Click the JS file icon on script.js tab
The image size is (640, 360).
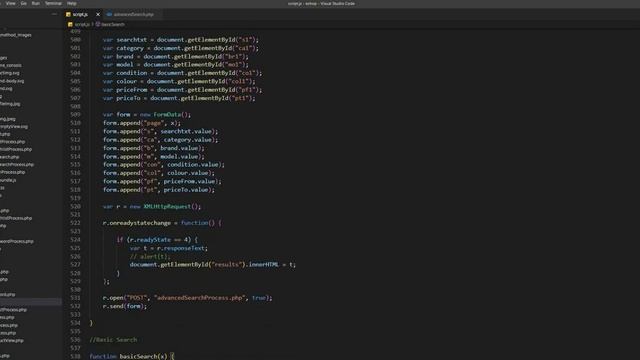[68, 14]
